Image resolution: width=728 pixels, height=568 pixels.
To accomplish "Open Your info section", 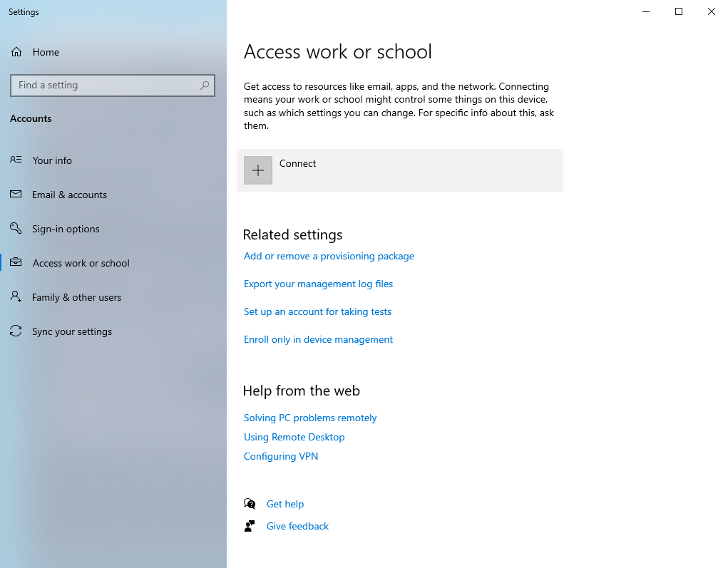I will 52,160.
